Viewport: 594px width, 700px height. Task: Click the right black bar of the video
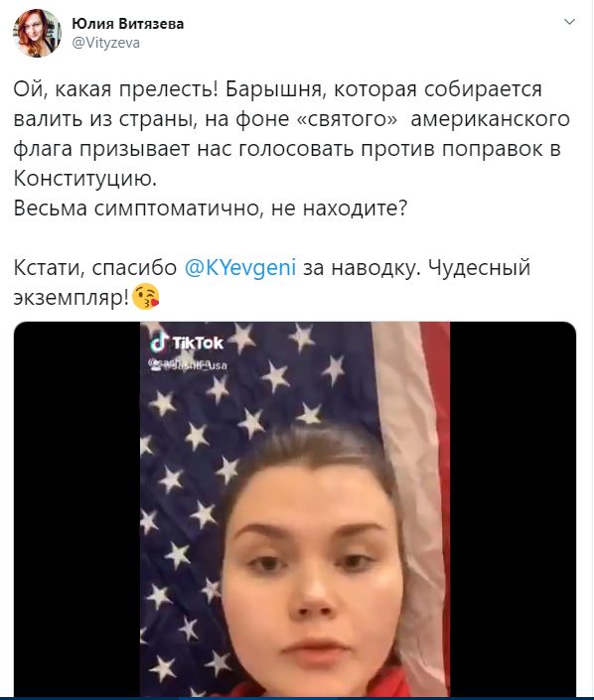pos(513,508)
